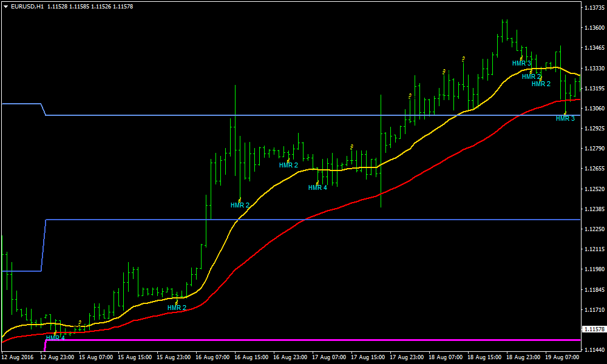The image size is (607, 364).
Task: Click the 1.13600 price scale label
Action: tap(593, 28)
